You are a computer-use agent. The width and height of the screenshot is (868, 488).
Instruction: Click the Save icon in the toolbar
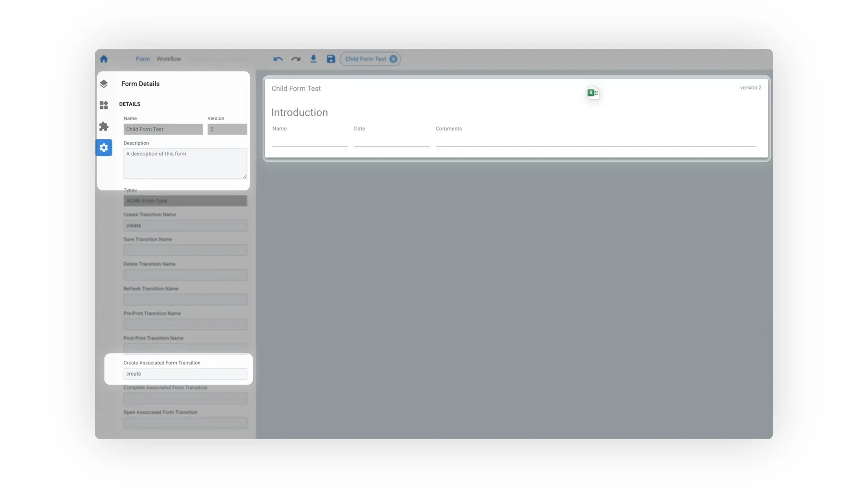pyautogui.click(x=330, y=59)
